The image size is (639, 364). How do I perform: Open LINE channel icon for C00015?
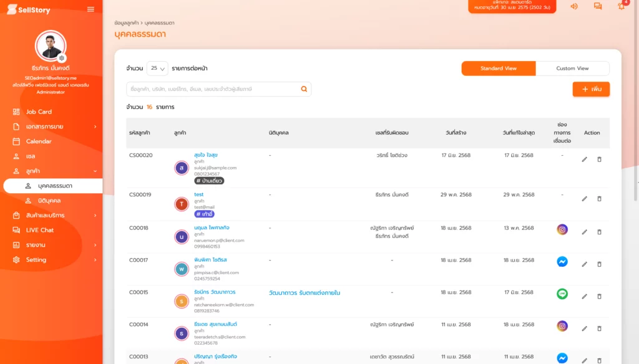coord(562,294)
